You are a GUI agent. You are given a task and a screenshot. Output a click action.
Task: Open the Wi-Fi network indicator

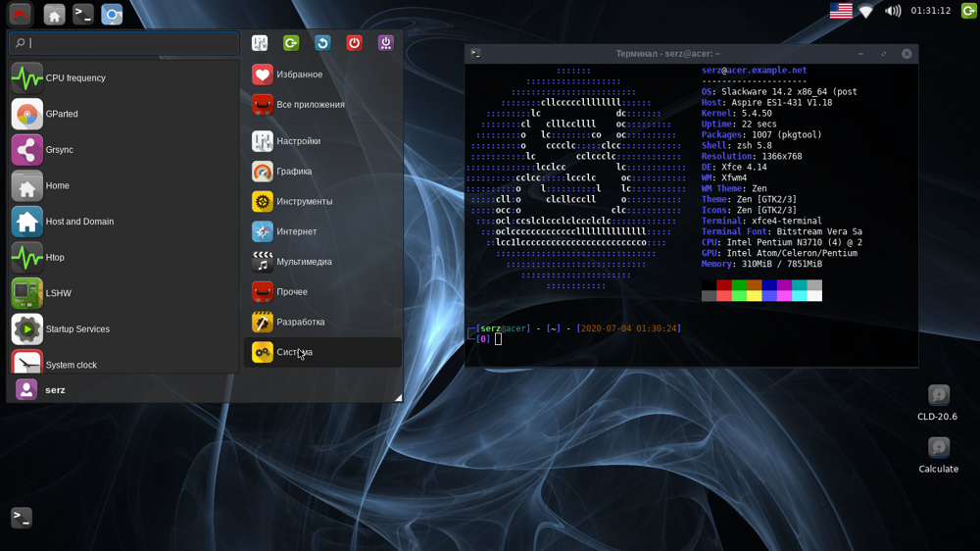point(866,12)
